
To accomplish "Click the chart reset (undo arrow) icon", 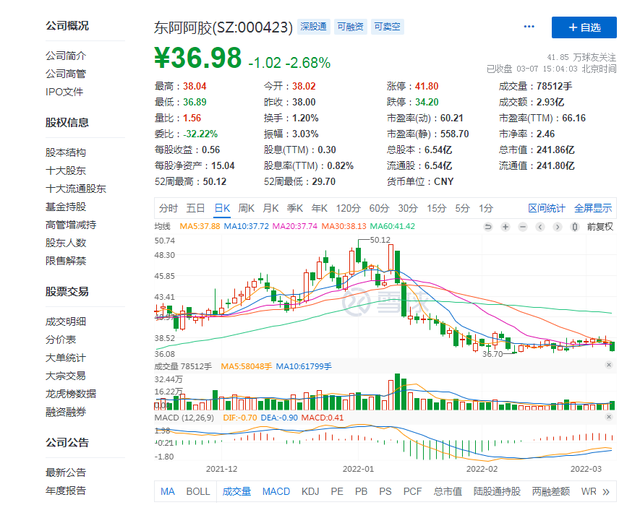I will [x=488, y=227].
